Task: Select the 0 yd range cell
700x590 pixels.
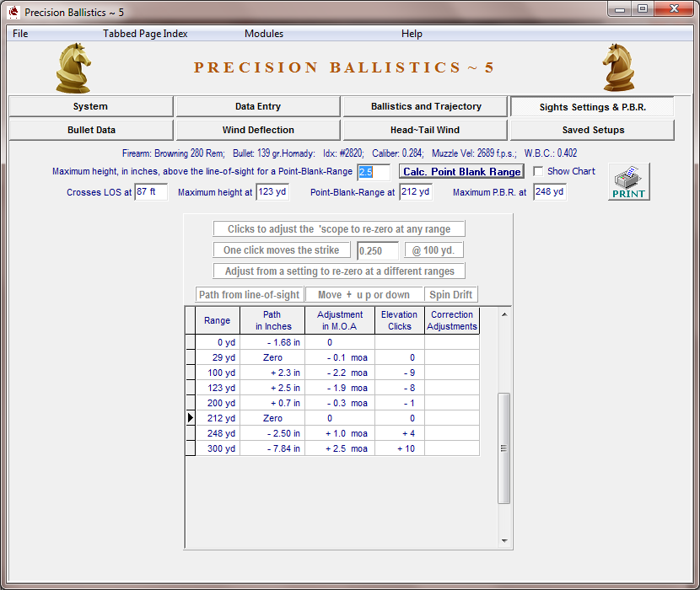Action: coord(218,342)
